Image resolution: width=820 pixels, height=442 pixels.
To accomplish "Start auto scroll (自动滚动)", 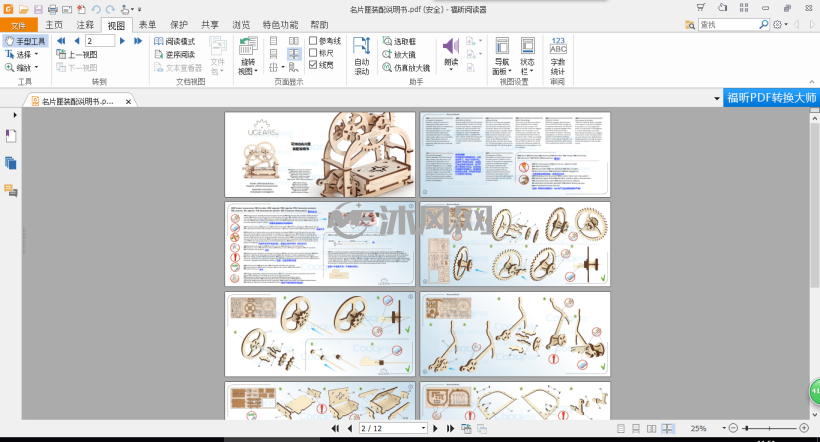I will click(361, 55).
